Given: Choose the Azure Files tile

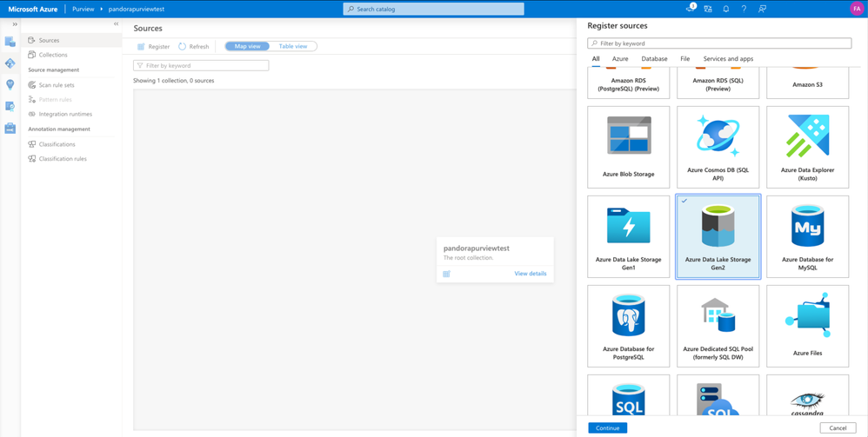Looking at the screenshot, I should coord(808,327).
